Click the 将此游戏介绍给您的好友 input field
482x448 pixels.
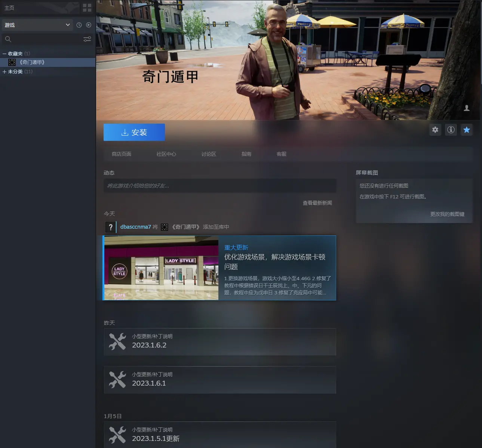220,186
